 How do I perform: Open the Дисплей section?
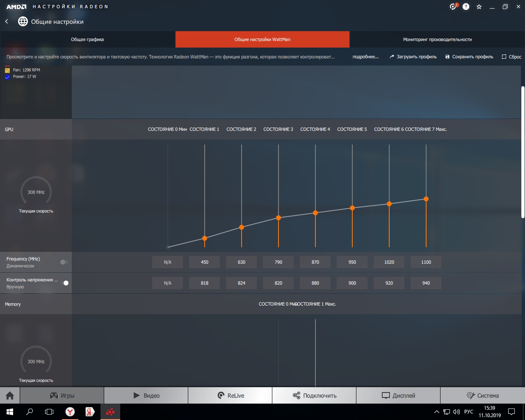tap(398, 395)
